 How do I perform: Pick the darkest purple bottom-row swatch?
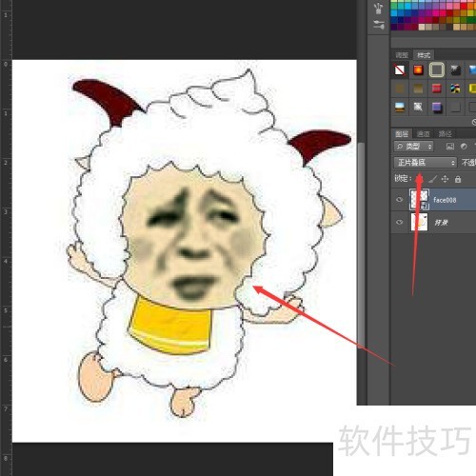(394, 28)
